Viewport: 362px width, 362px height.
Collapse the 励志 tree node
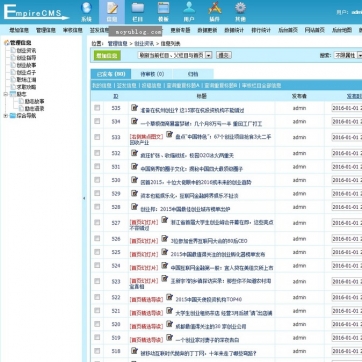coord(5,94)
